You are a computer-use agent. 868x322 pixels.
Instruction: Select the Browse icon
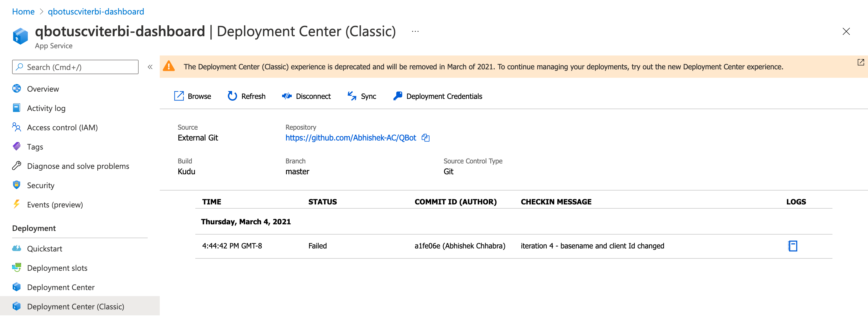pos(179,96)
